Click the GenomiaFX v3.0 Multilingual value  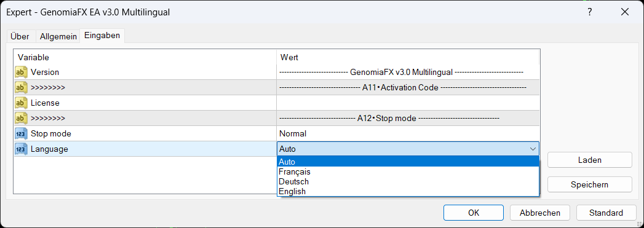pyautogui.click(x=408, y=72)
